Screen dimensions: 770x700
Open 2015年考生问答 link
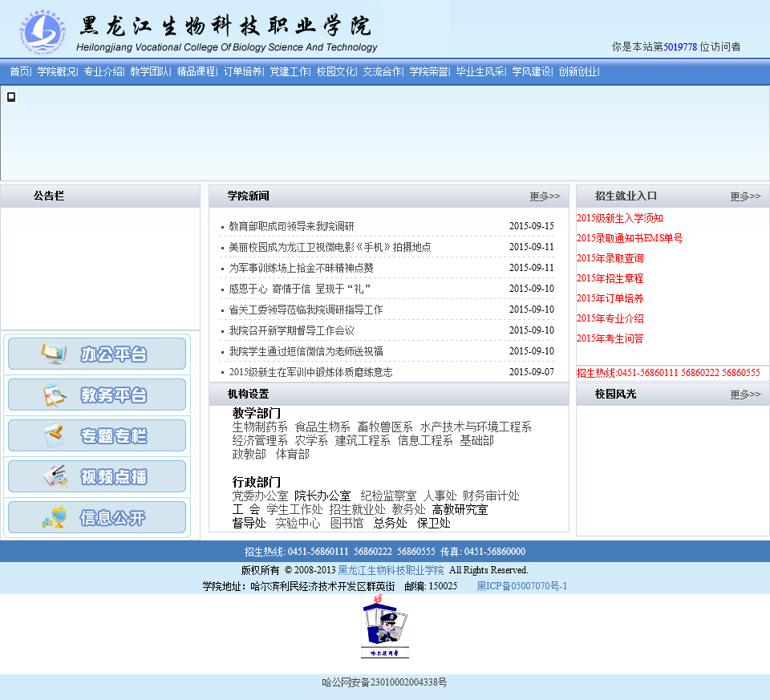610,338
